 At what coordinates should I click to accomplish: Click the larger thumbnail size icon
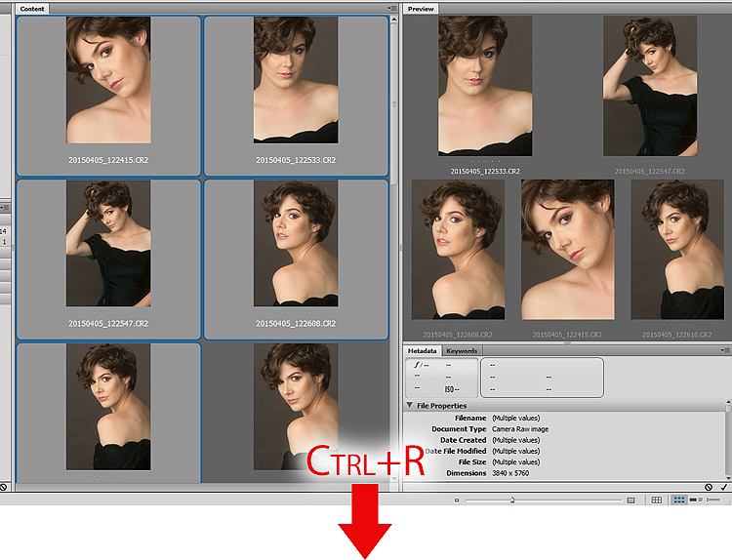coord(630,500)
